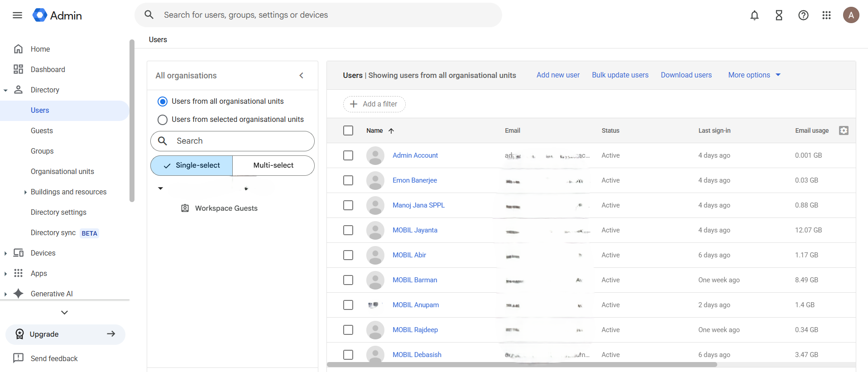Screen dimensions: 868x372
Task: Click the Directory person icon
Action: (x=18, y=90)
